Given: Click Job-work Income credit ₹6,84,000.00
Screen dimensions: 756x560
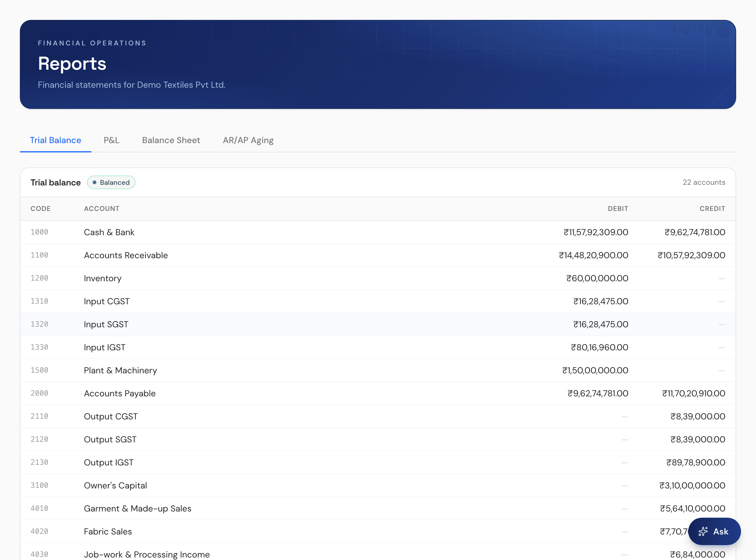Looking at the screenshot, I should pos(698,555).
